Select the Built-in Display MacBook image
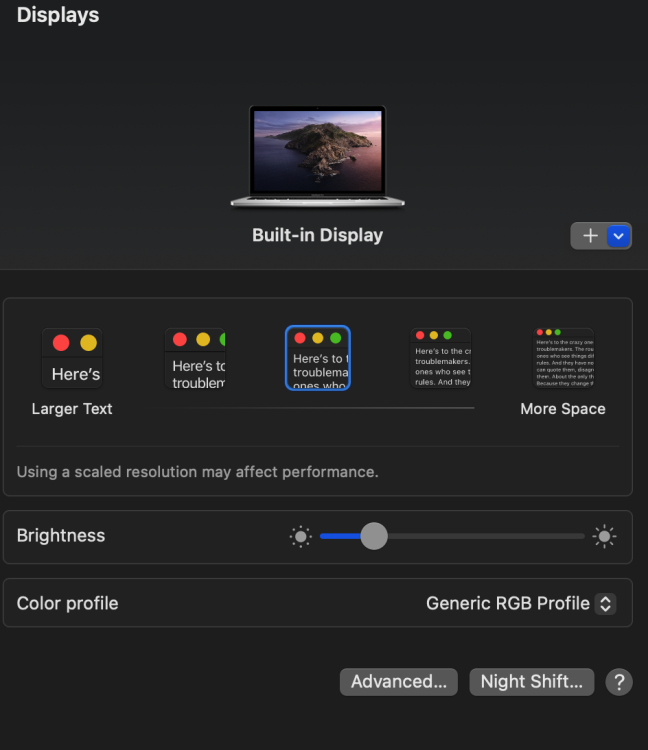 [318, 156]
